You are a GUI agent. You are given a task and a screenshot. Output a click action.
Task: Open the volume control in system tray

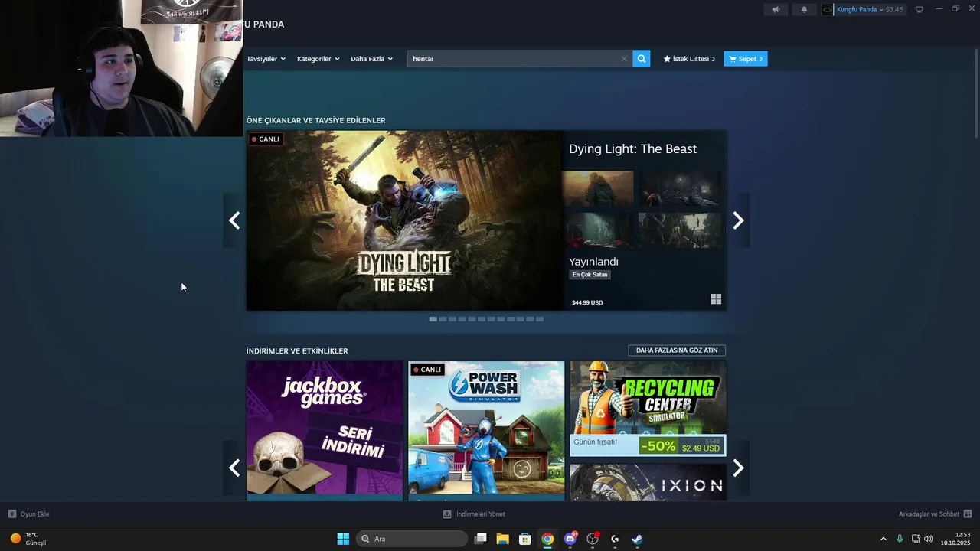929,539
